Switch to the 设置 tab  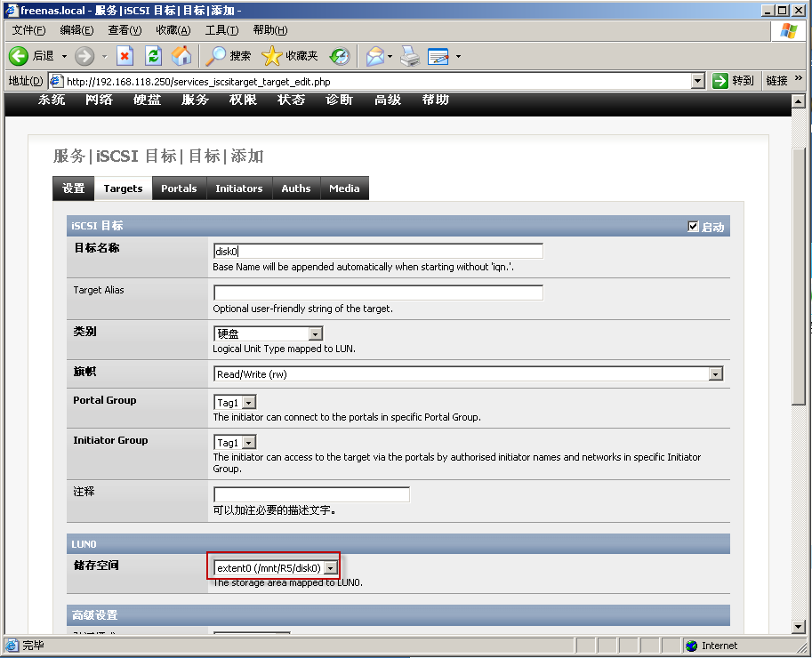[74, 189]
